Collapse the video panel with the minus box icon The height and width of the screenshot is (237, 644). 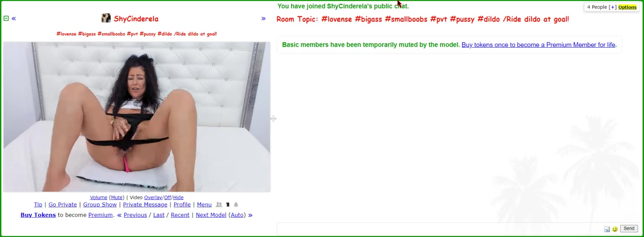[x=6, y=18]
